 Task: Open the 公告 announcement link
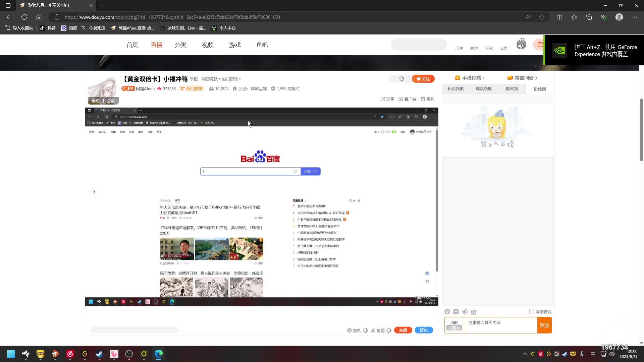[111, 101]
